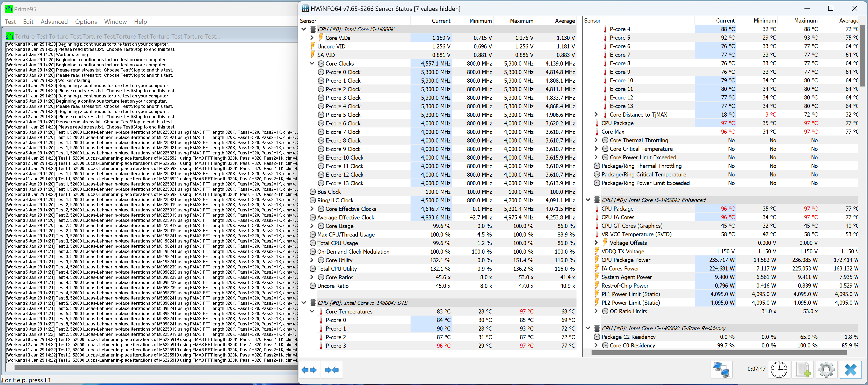Click the icon beside Uncore Ratio
This screenshot has height=385, width=868.
[x=313, y=286]
